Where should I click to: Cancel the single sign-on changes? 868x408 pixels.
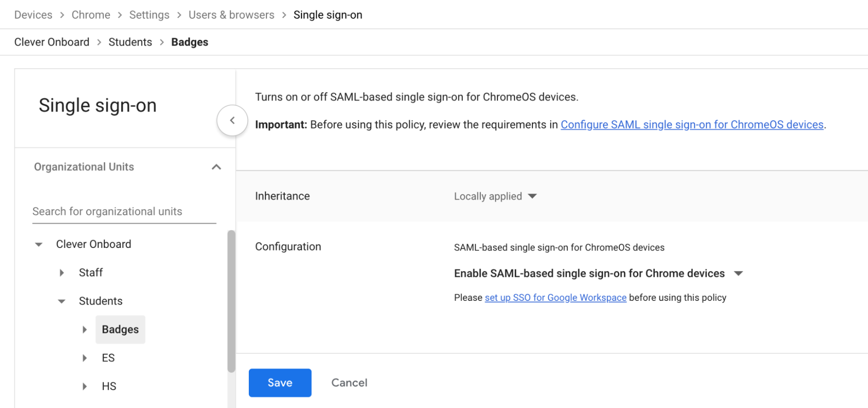[349, 382]
